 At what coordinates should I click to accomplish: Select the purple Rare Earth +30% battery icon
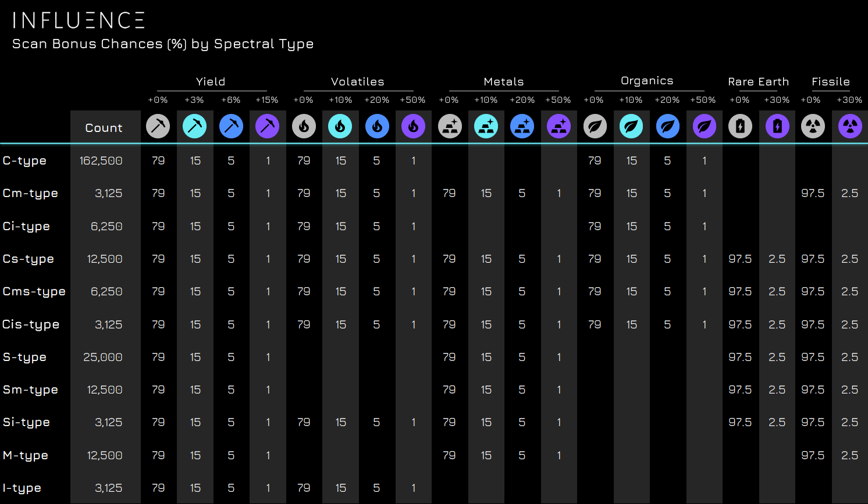point(777,126)
